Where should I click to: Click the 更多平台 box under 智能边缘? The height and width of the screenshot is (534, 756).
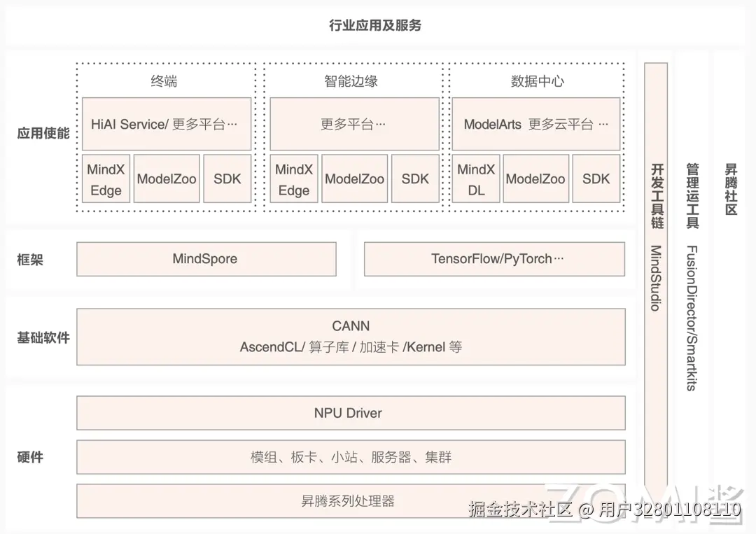(354, 125)
